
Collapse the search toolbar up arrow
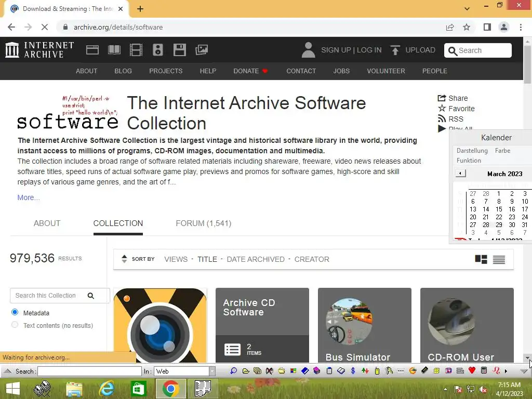click(7, 371)
